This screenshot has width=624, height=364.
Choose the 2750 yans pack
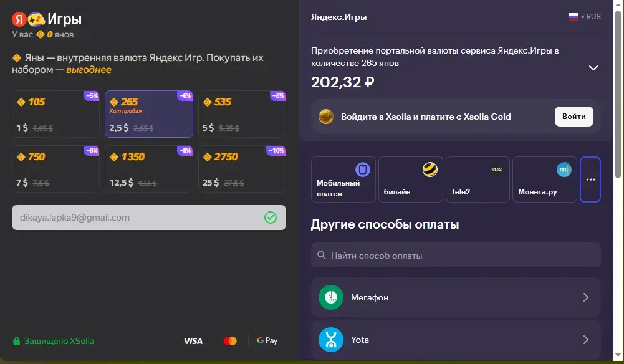point(242,169)
